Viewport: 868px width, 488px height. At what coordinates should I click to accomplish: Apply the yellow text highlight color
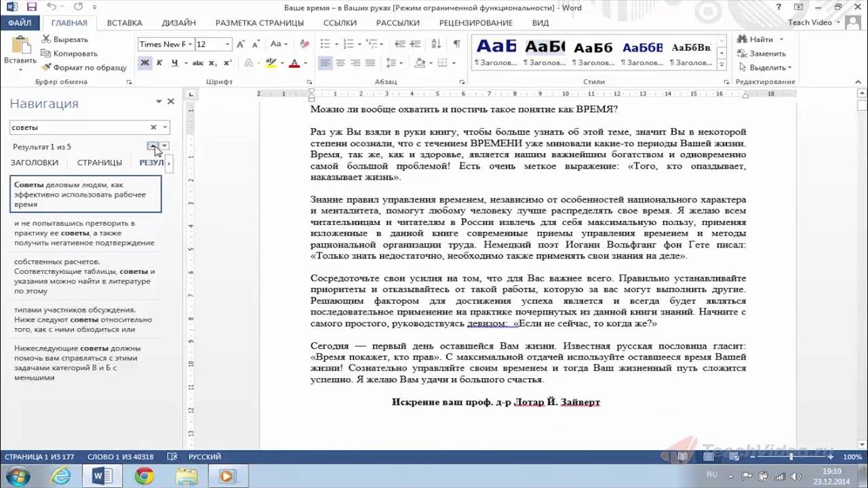pyautogui.click(x=271, y=63)
